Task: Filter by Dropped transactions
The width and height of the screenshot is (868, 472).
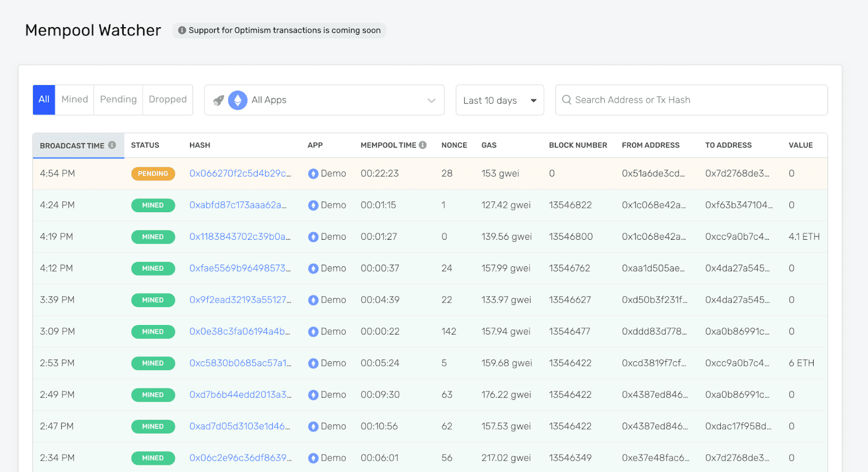Action: (168, 100)
